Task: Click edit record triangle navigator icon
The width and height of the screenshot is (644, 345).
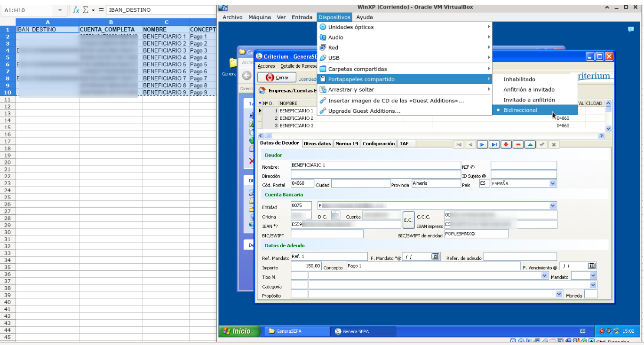Action: pyautogui.click(x=530, y=144)
